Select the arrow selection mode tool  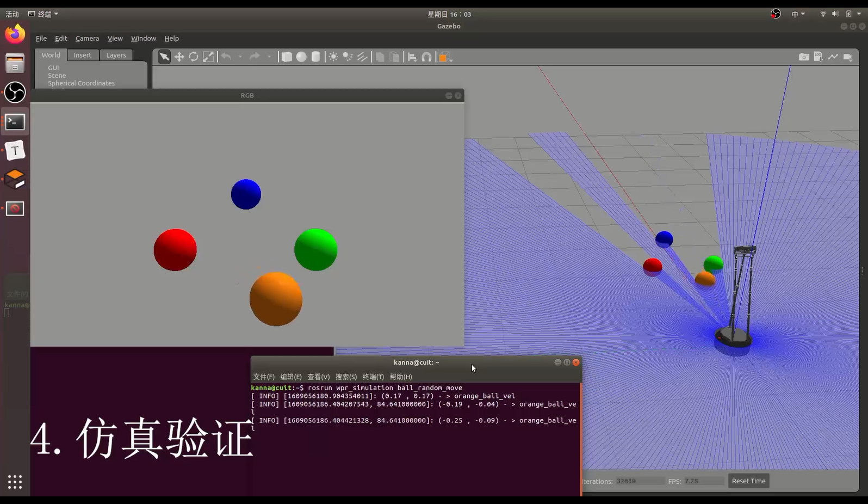(164, 57)
